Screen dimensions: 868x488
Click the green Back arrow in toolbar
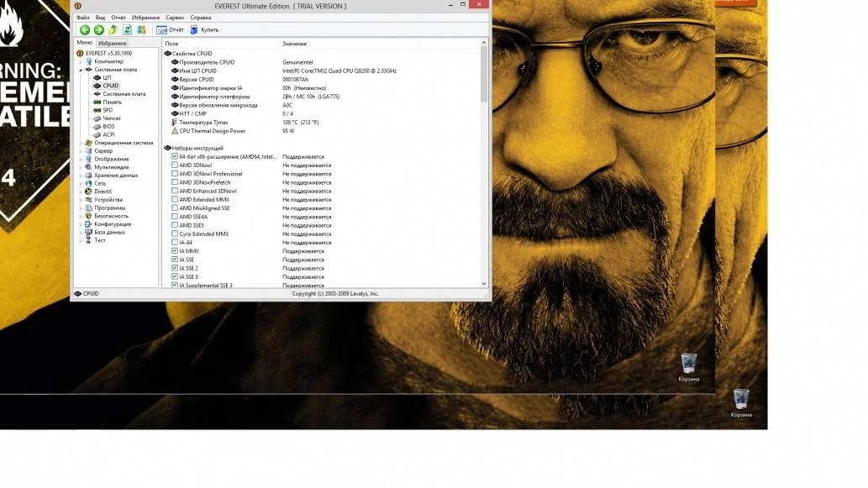point(85,30)
